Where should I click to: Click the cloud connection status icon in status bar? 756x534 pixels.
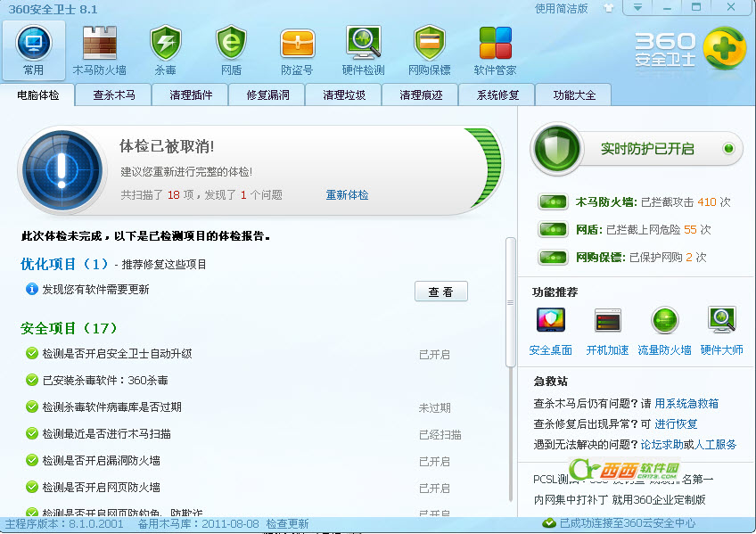point(549,523)
